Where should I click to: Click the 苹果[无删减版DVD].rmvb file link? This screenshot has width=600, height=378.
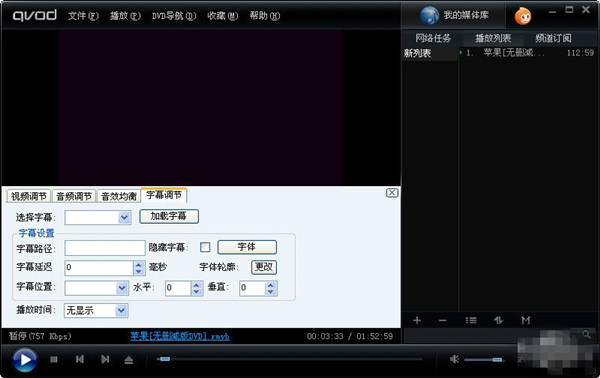click(180, 336)
